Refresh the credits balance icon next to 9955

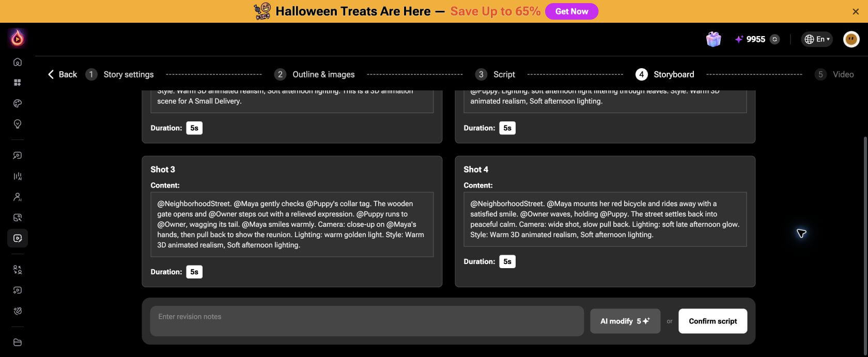(x=774, y=39)
